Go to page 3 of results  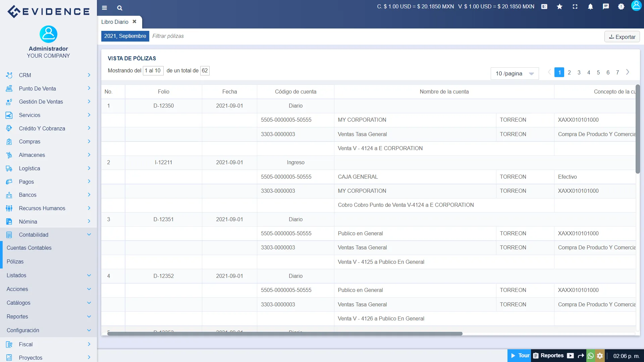point(579,72)
